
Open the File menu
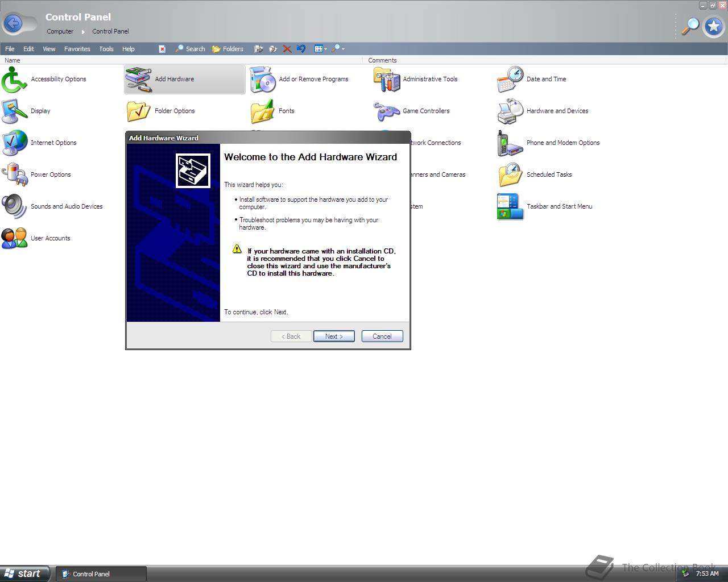tap(10, 49)
